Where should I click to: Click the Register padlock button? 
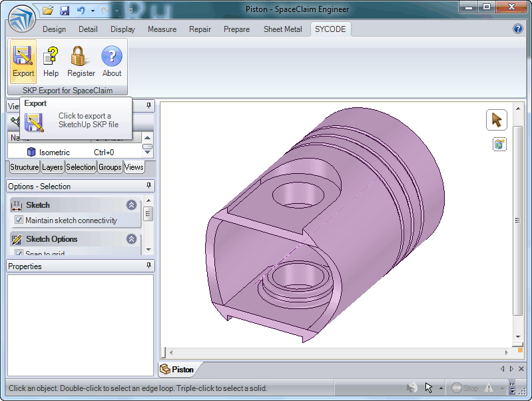coord(81,61)
